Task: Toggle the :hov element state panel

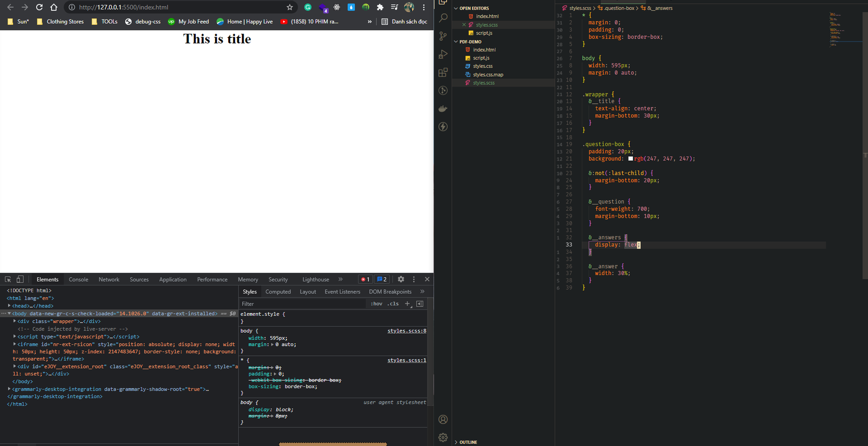Action: point(376,304)
